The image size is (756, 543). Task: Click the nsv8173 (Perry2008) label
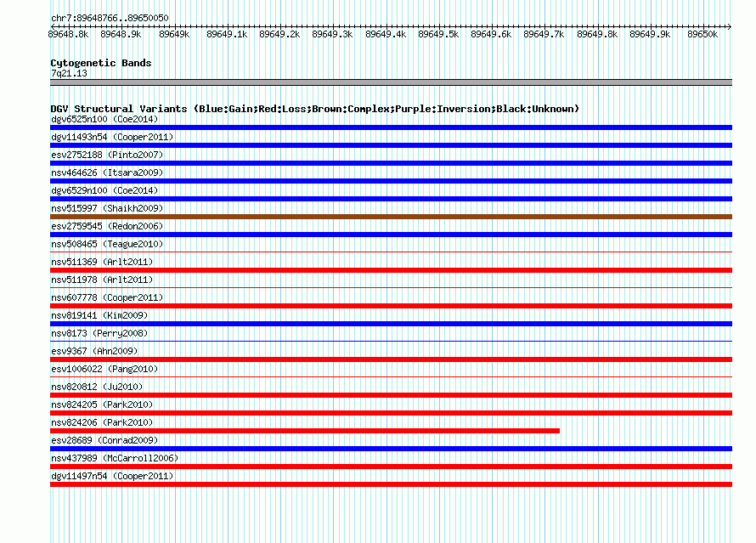[99, 333]
